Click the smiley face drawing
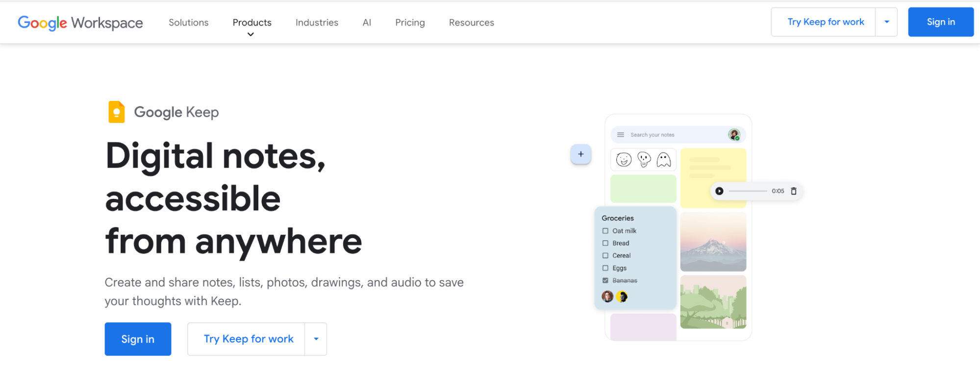This screenshot has width=980, height=388. tap(624, 160)
